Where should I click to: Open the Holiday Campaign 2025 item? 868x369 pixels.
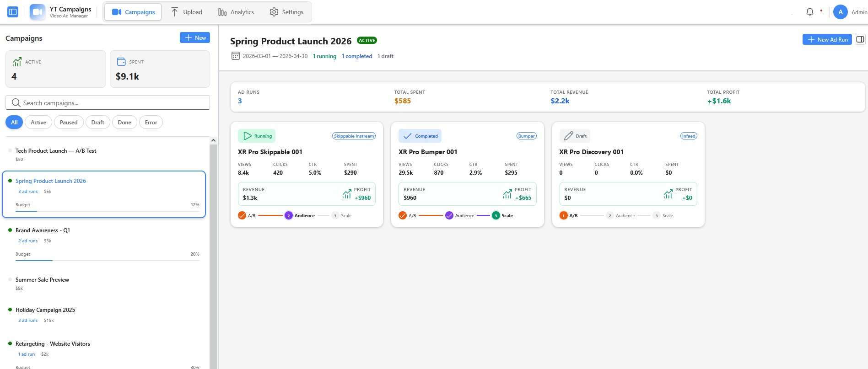pyautogui.click(x=45, y=310)
